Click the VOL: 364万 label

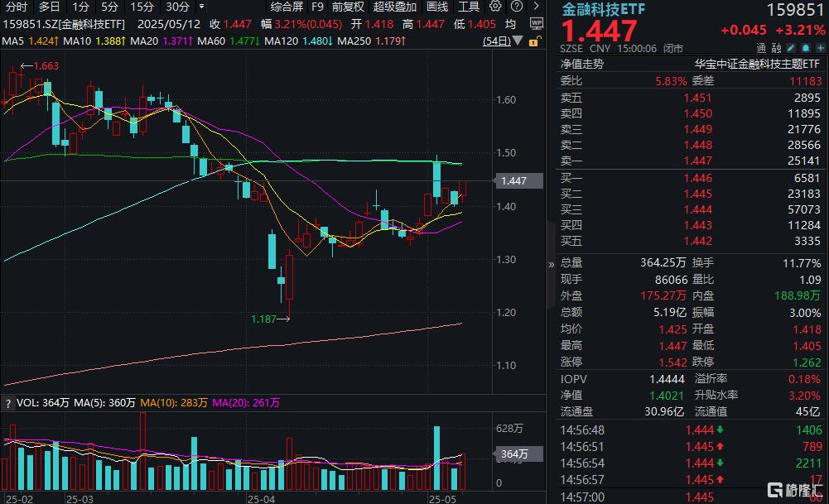point(43,402)
